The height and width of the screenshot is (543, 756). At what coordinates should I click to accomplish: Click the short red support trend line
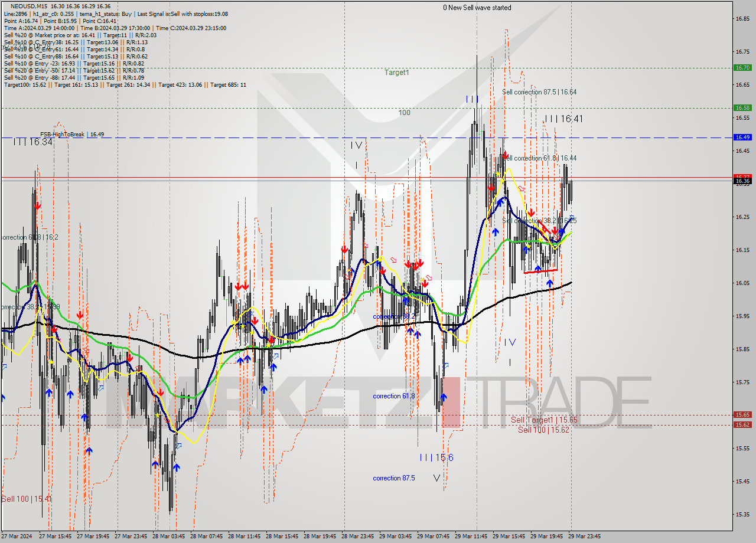[540, 271]
